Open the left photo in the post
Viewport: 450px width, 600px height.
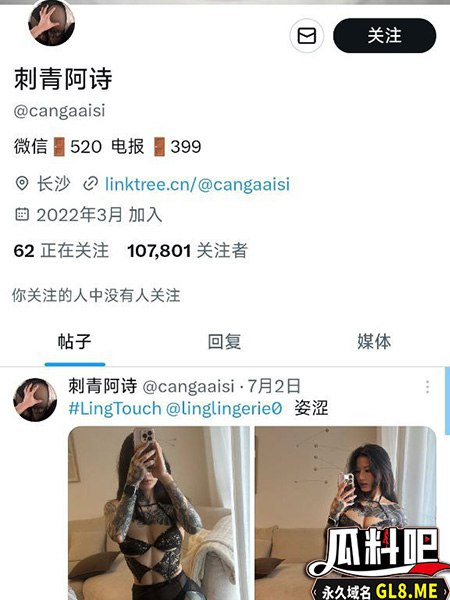click(159, 513)
